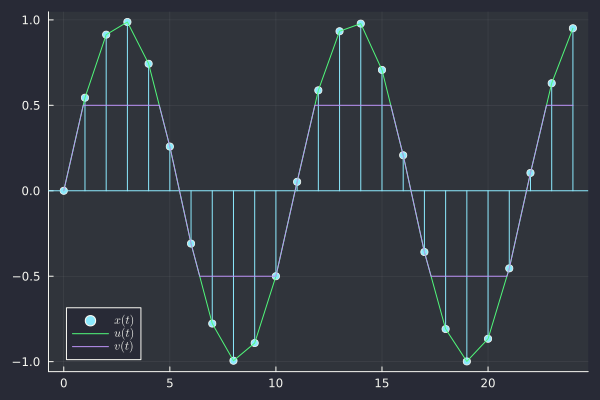Image resolution: width=600 pixels, height=400 pixels.
Task: Click the y-axis tick label 0.5
Action: coord(30,105)
